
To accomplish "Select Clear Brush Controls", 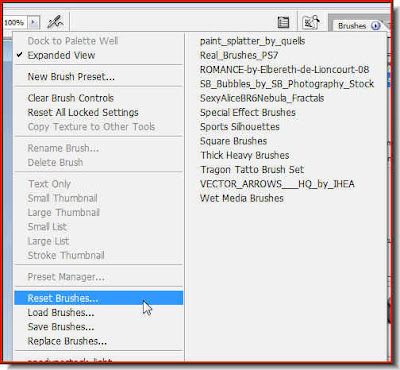I will 99,98.
